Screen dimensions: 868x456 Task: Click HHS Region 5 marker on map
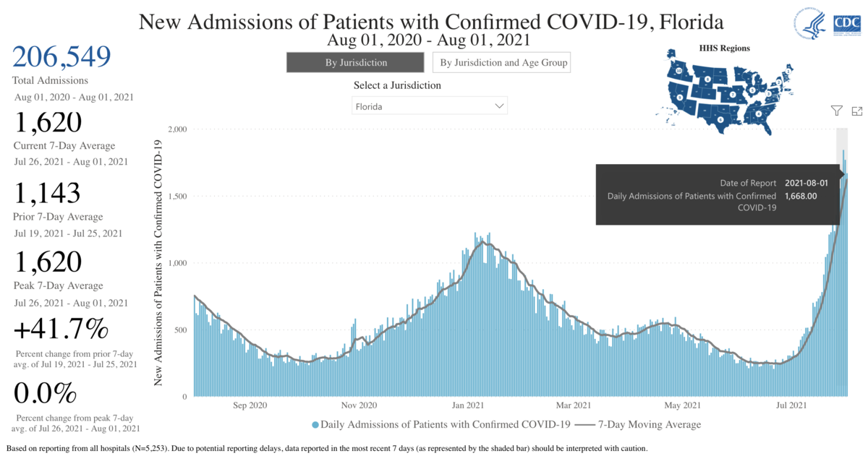coord(752,89)
